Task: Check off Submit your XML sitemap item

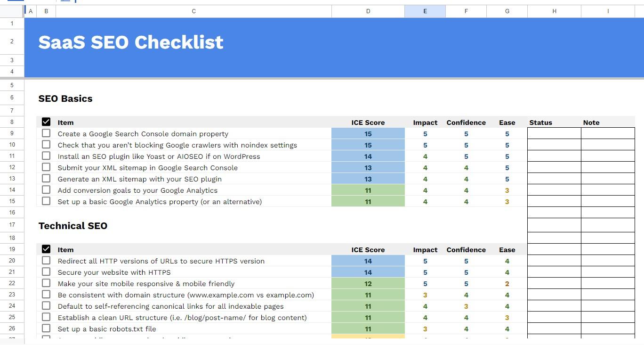Action: point(46,167)
